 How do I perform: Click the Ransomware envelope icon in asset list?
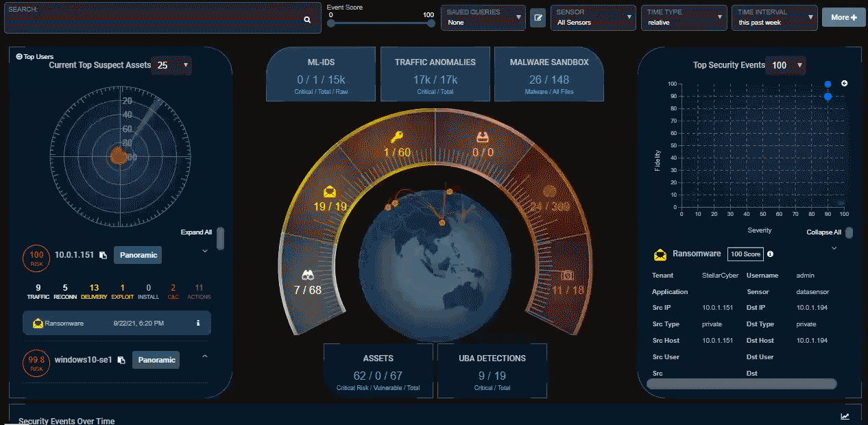coord(38,323)
